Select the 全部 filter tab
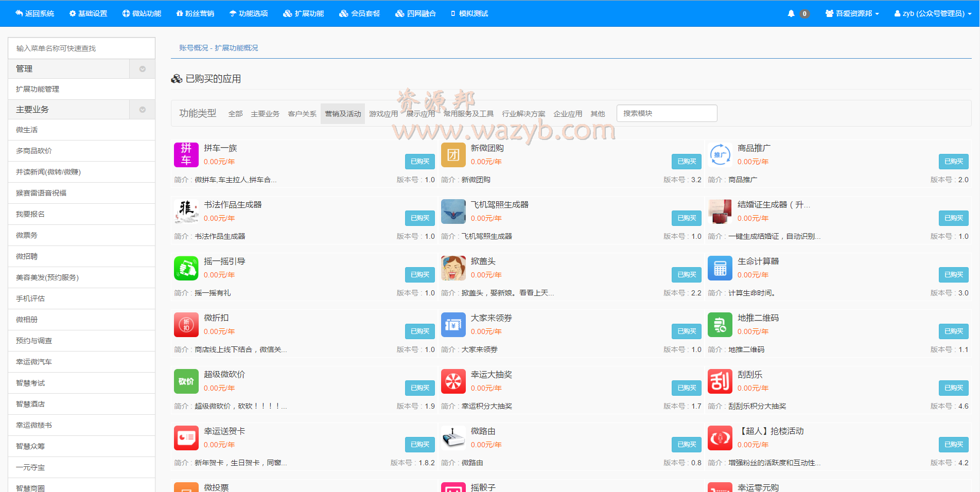Image resolution: width=980 pixels, height=492 pixels. click(x=235, y=114)
